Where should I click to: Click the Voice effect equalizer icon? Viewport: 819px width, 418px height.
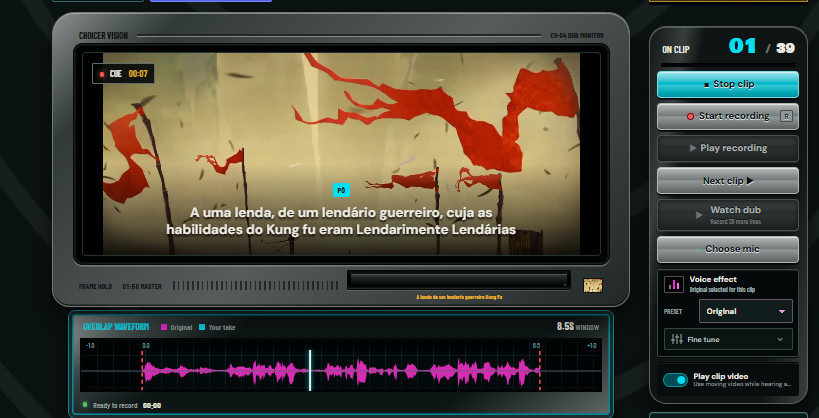(x=674, y=284)
